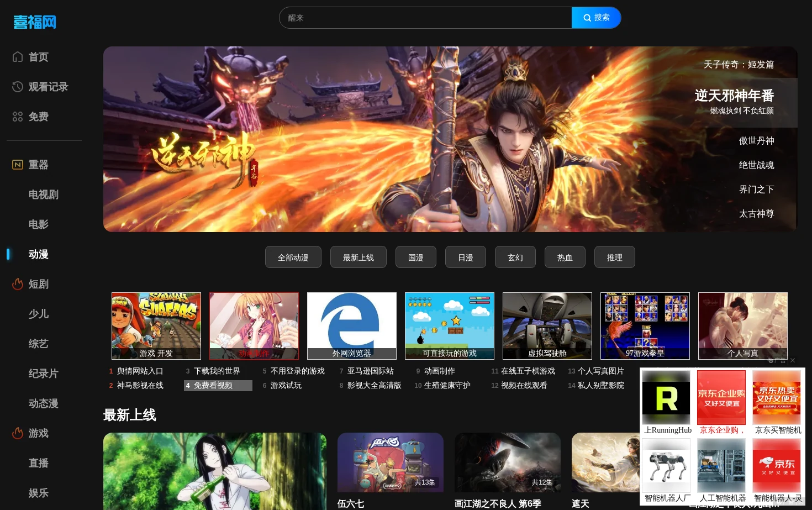
Task: Click the numbered 动画制作 text link
Action: [x=440, y=371]
